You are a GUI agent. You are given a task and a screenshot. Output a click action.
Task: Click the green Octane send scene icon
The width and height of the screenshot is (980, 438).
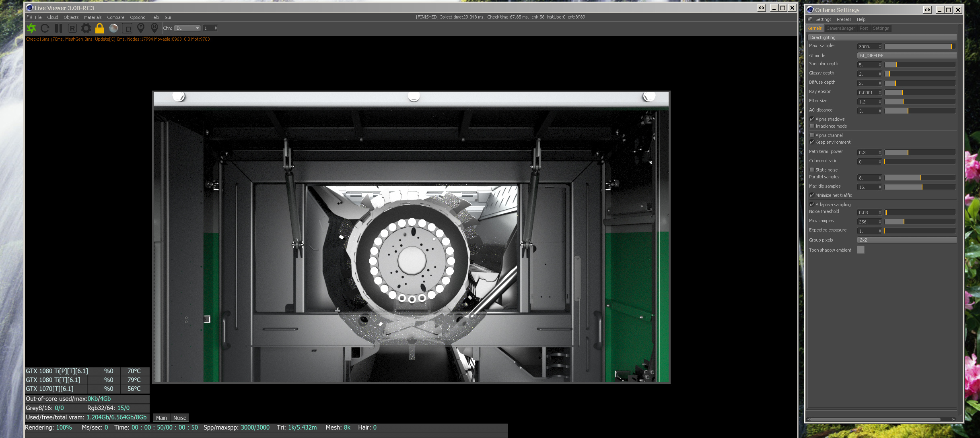click(31, 28)
